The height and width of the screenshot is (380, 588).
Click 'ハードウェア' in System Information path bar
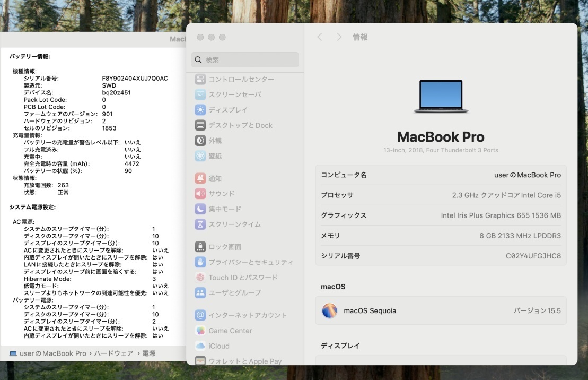113,353
